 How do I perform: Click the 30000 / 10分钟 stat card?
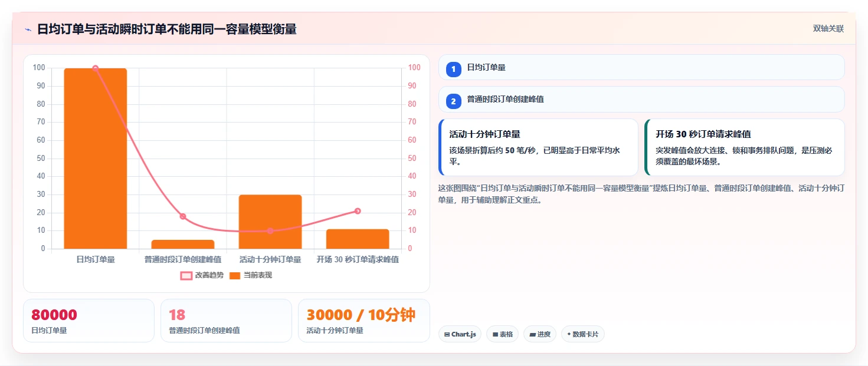pyautogui.click(x=364, y=321)
